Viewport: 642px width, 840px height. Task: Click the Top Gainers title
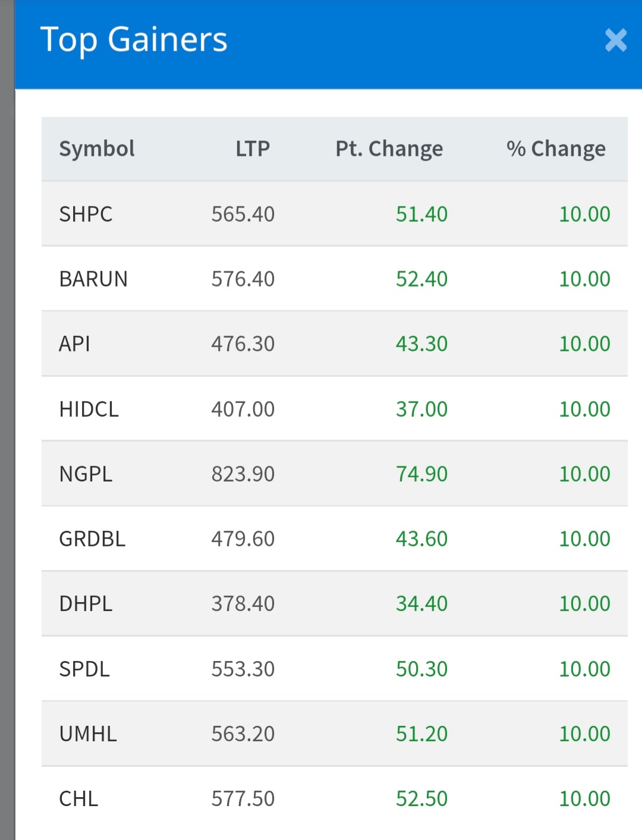(134, 40)
